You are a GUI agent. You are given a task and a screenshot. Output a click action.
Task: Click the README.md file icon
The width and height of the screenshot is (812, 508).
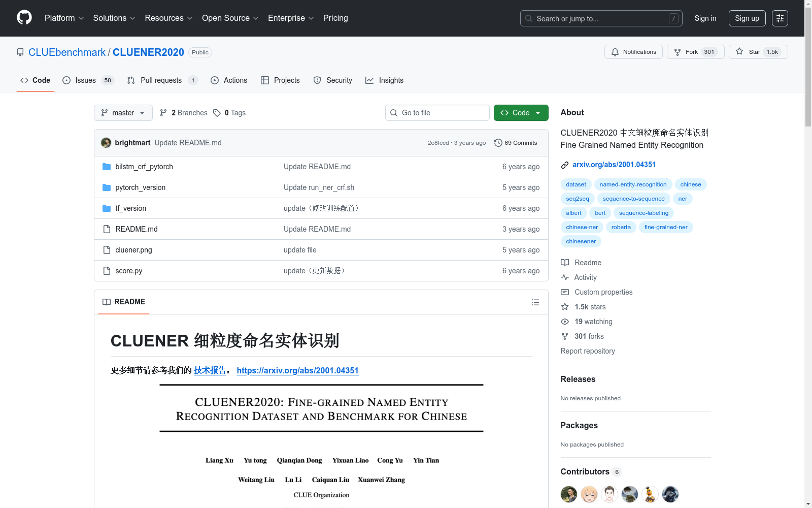pos(107,229)
